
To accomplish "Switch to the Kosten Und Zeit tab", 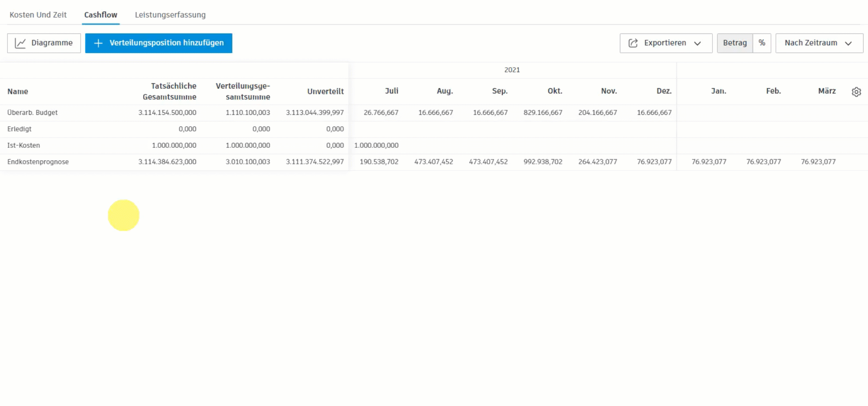I will click(x=38, y=14).
